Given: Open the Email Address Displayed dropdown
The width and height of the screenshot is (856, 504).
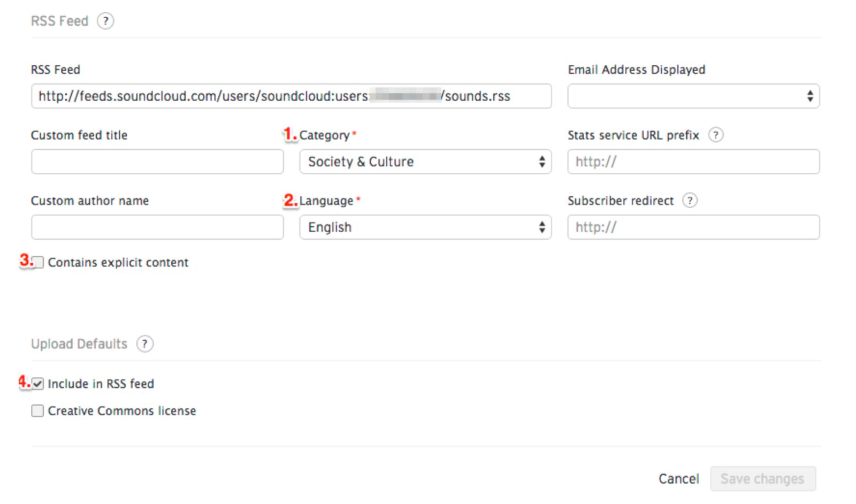Looking at the screenshot, I should click(x=693, y=96).
